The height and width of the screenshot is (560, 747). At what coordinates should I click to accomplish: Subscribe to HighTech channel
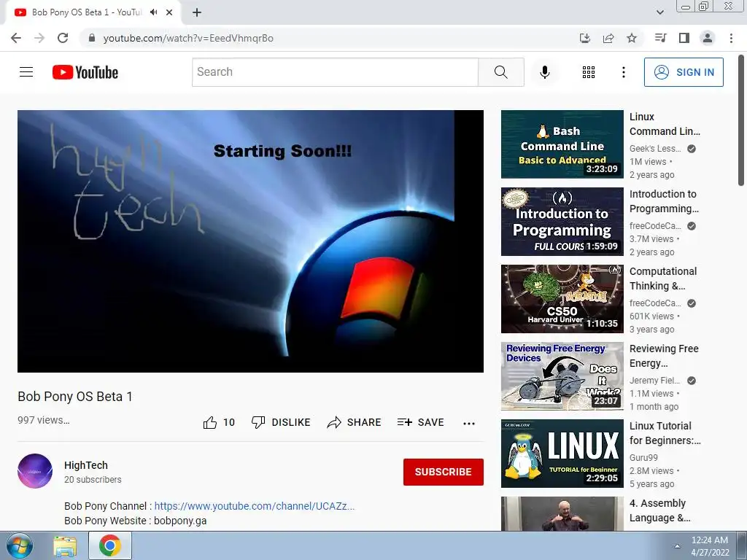click(443, 472)
